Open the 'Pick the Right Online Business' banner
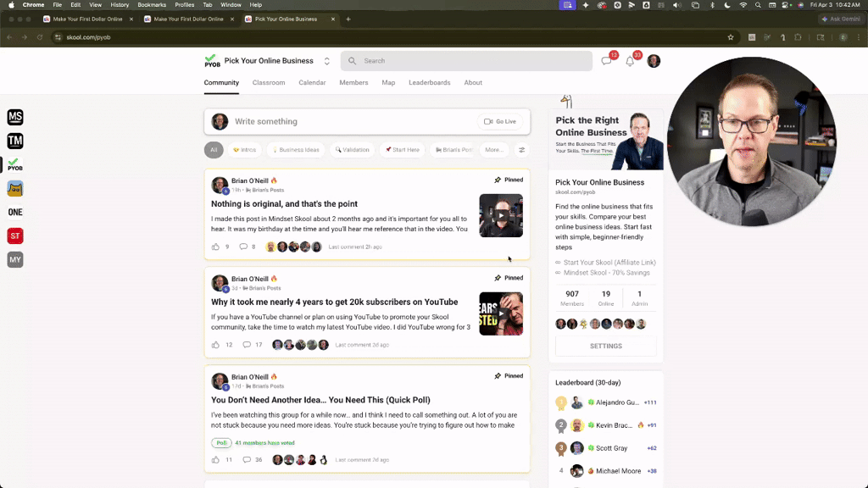This screenshot has width=868, height=488. pyautogui.click(x=605, y=140)
